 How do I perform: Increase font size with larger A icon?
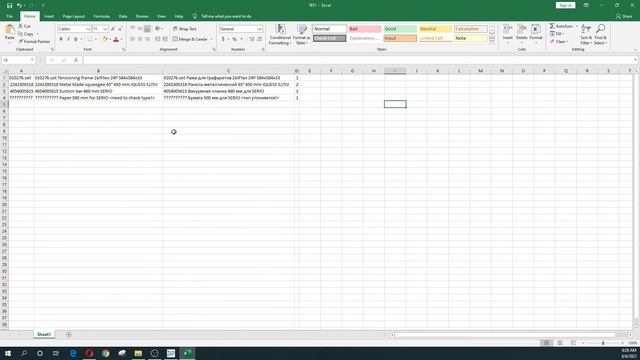tap(113, 29)
